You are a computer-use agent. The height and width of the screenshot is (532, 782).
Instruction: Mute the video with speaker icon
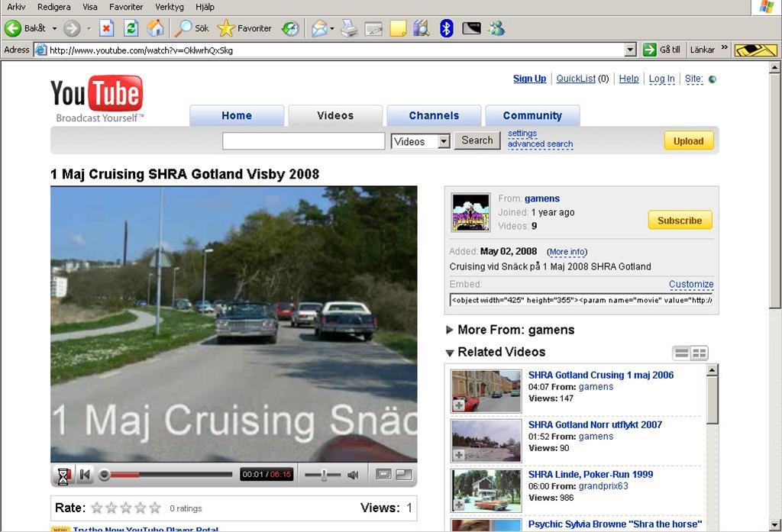click(353, 475)
